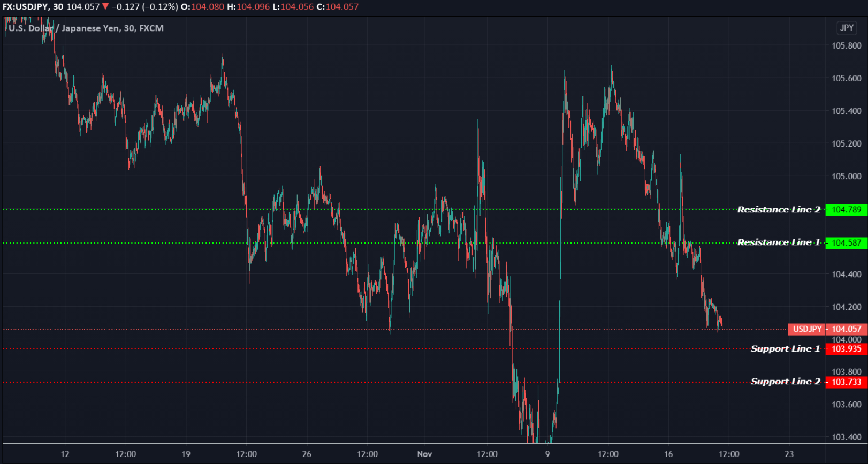This screenshot has width=868, height=464.
Task: Select the Resistance Line 1 label
Action: point(779,242)
